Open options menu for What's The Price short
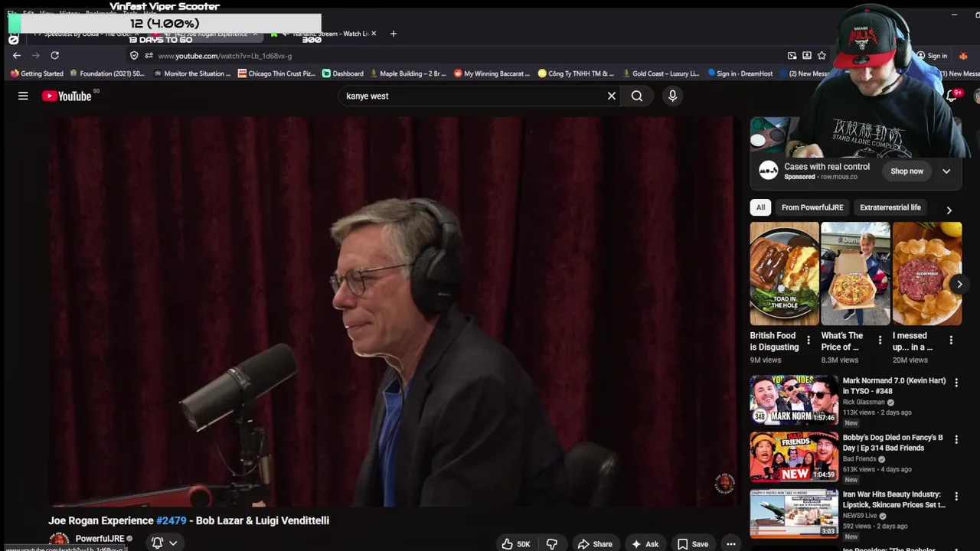980x551 pixels. tap(880, 341)
